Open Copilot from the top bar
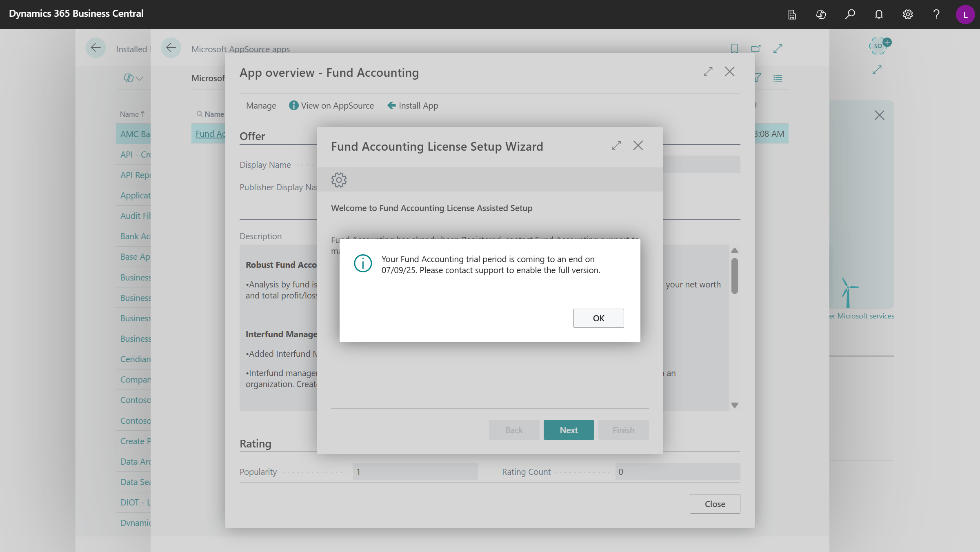 (821, 14)
